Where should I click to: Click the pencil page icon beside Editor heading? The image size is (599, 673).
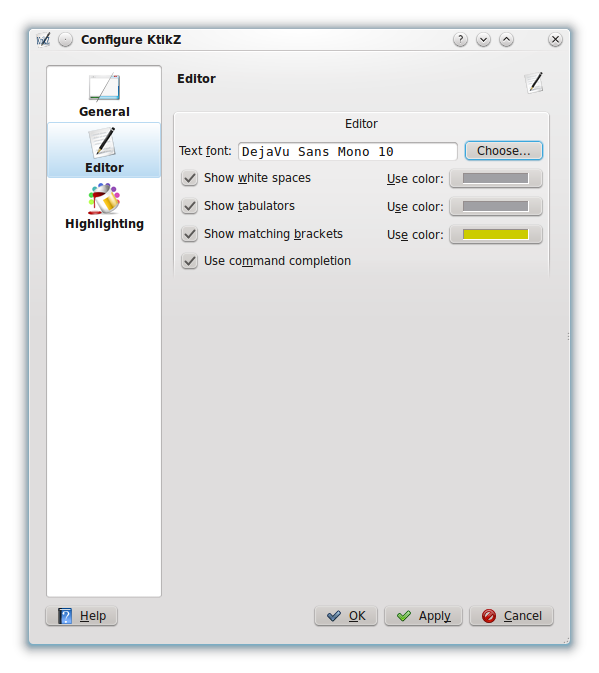[x=534, y=82]
